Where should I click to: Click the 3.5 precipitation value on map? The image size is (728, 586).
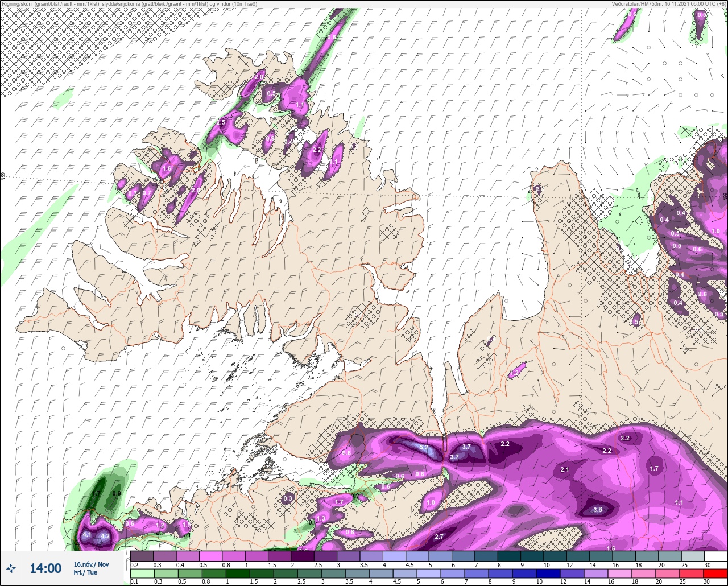click(x=598, y=510)
